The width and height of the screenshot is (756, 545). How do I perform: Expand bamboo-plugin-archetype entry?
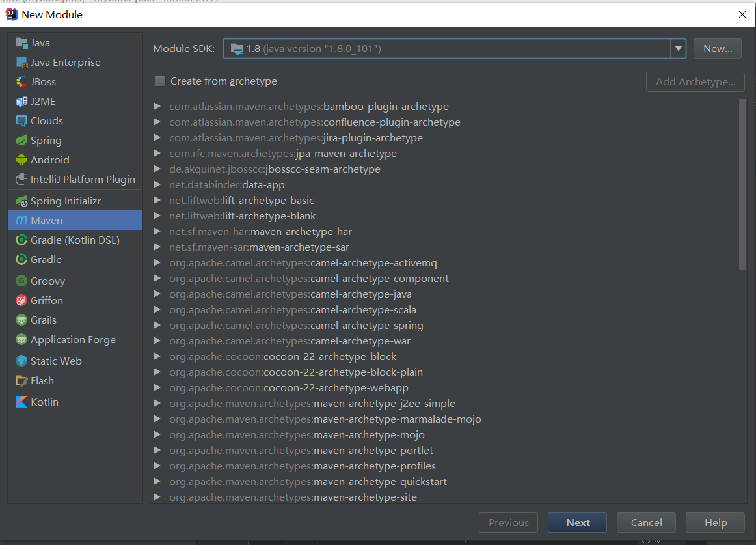coord(157,106)
